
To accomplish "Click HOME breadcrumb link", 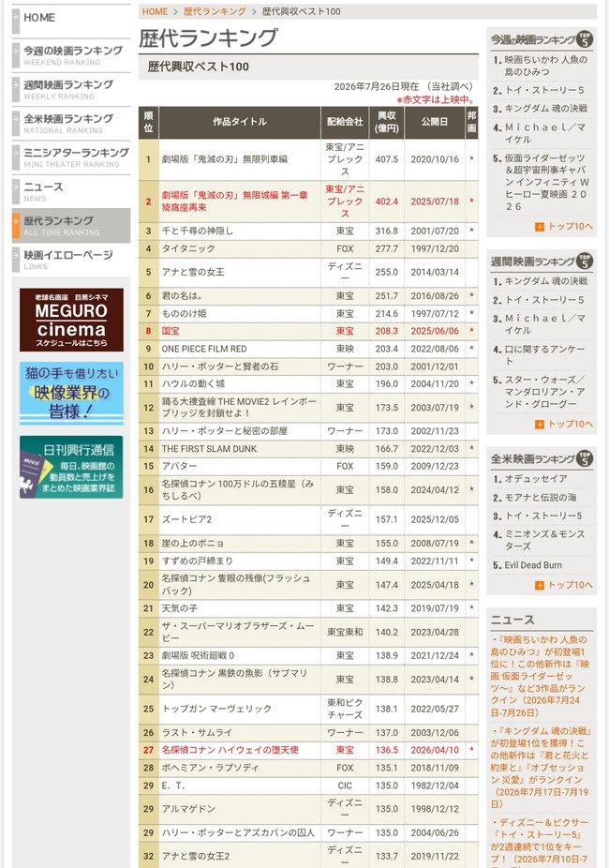I will tap(155, 11).
